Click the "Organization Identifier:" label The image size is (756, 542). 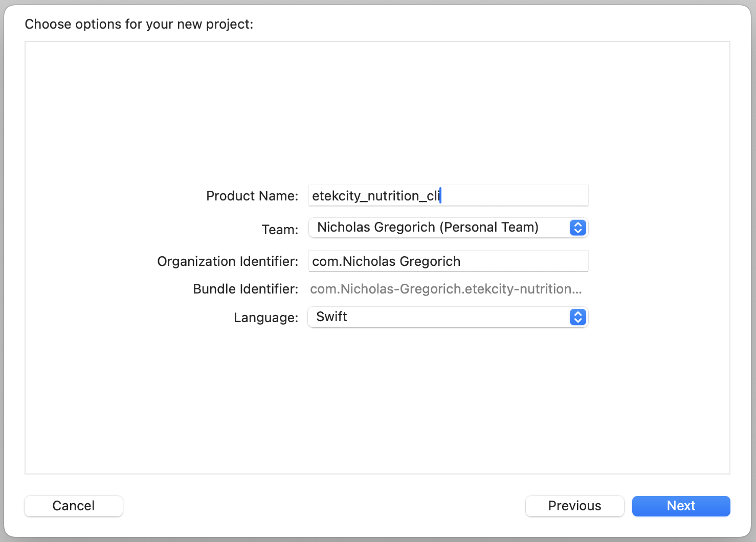pos(228,261)
